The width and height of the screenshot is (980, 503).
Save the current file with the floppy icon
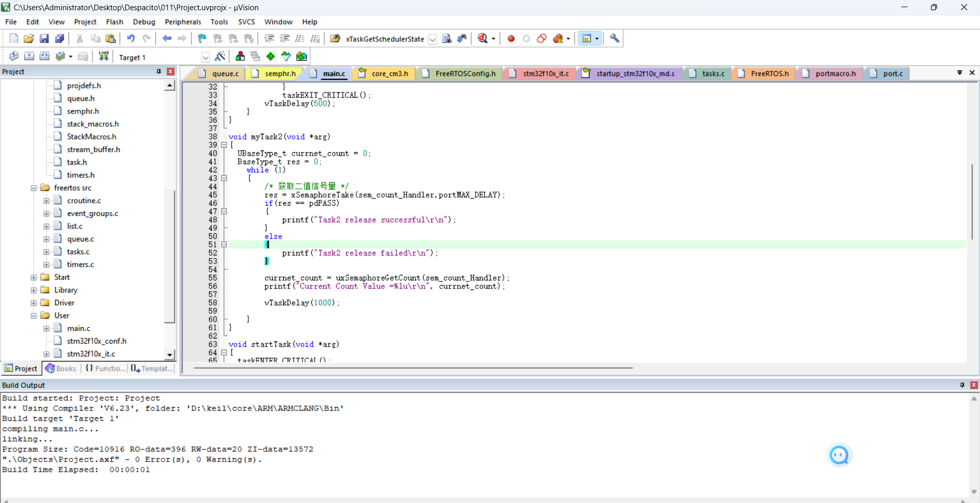pos(44,38)
